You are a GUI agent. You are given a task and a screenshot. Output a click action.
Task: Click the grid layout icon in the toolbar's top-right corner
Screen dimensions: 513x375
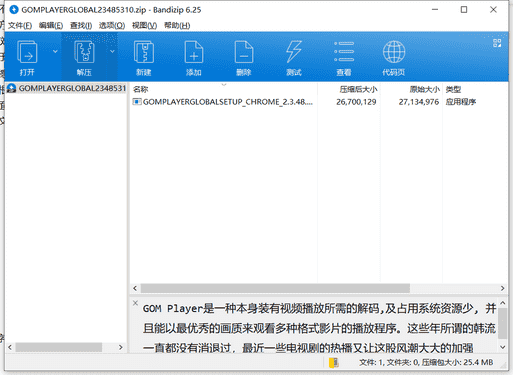click(x=497, y=43)
